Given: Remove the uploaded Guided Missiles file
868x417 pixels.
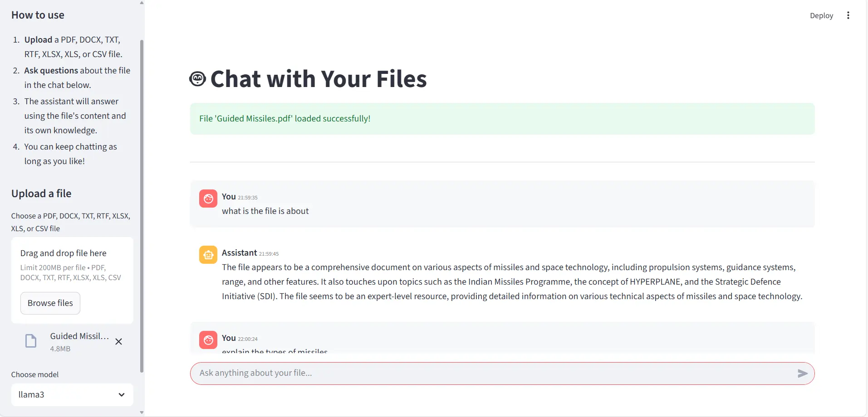Looking at the screenshot, I should point(118,342).
